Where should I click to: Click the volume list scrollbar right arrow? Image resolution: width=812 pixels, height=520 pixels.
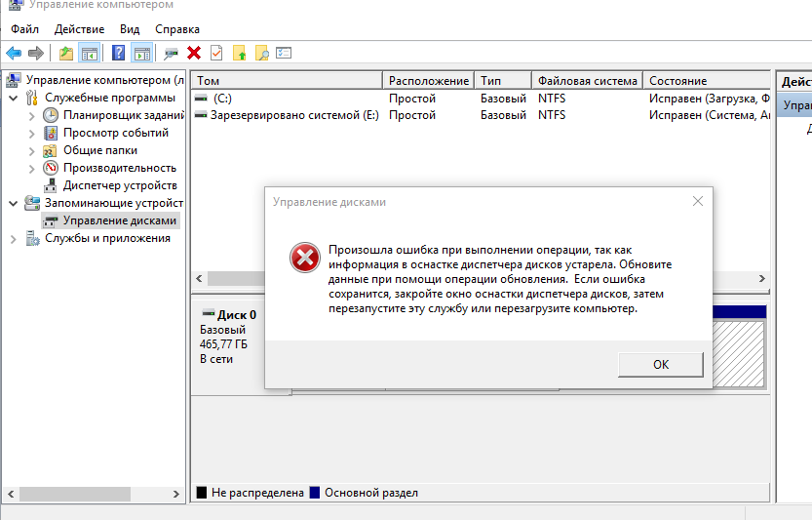[762, 278]
